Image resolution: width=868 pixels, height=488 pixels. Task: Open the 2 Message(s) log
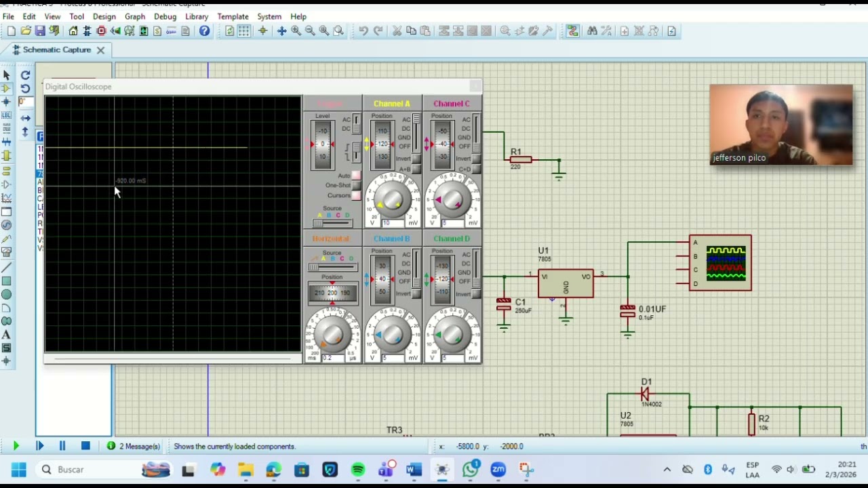tap(134, 446)
